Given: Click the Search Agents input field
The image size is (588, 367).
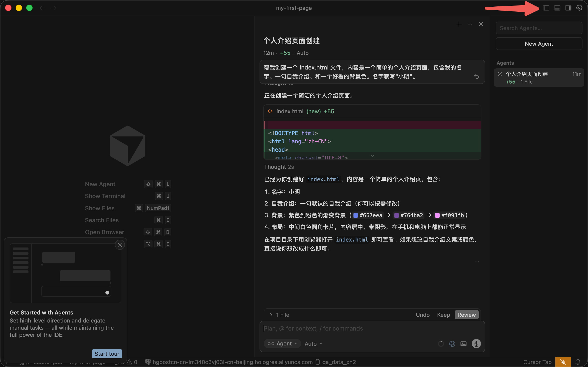Looking at the screenshot, I should point(538,28).
